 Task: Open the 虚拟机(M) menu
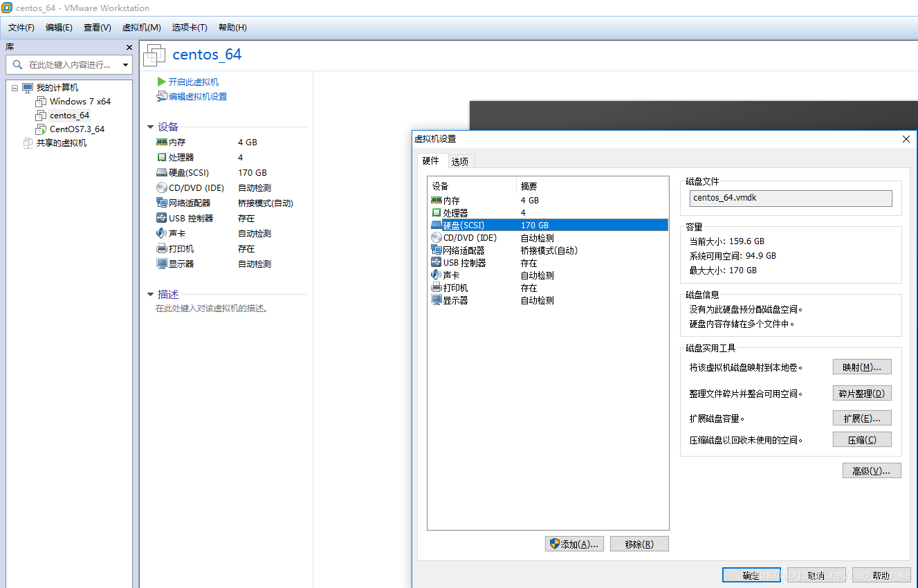tap(141, 28)
